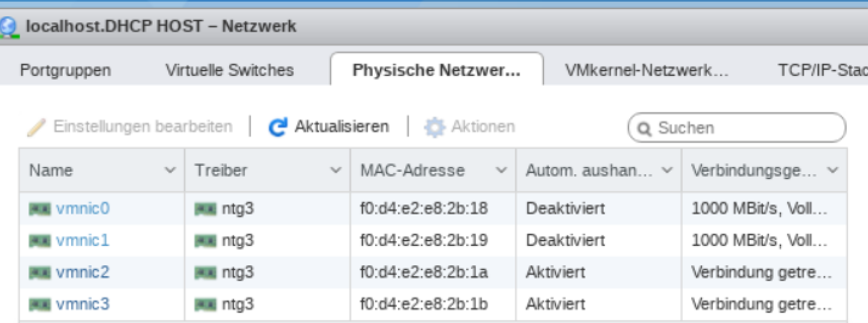Viewport: 868px width, 323px height.
Task: Switch to the Virtuelle Switches tab
Action: click(x=229, y=70)
